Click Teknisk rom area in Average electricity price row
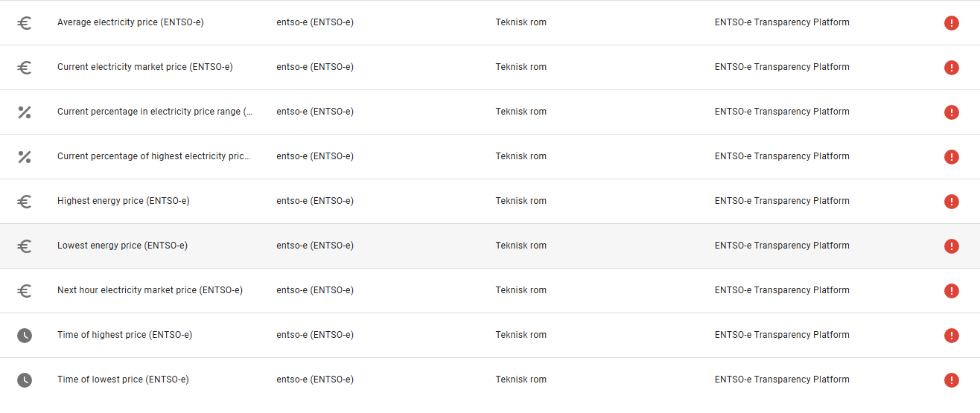Image resolution: width=980 pixels, height=413 pixels. (521, 22)
